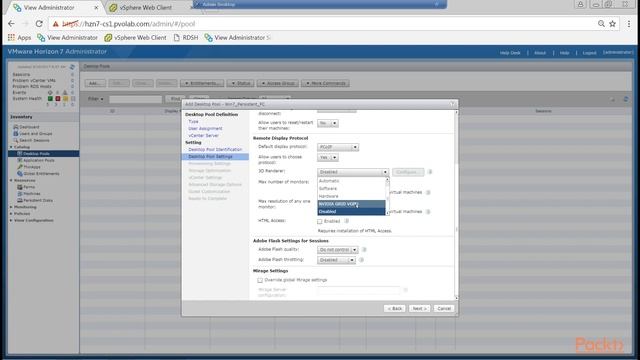Open the Entitlements button menu

pyautogui.click(x=202, y=83)
